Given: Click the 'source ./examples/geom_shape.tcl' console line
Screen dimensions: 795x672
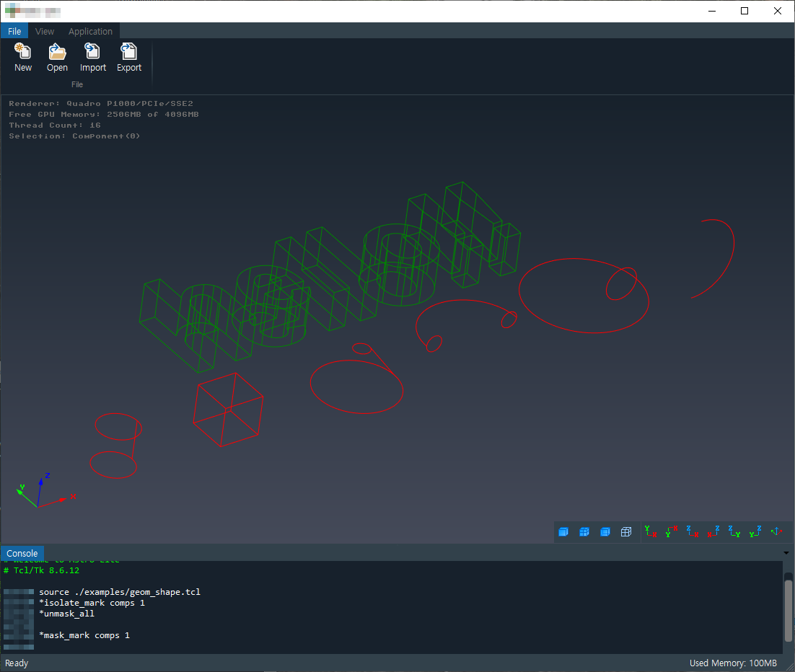Looking at the screenshot, I should pyautogui.click(x=120, y=592).
